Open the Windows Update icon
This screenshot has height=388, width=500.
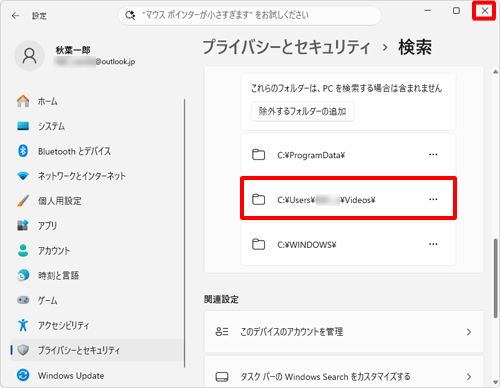pyautogui.click(x=23, y=375)
